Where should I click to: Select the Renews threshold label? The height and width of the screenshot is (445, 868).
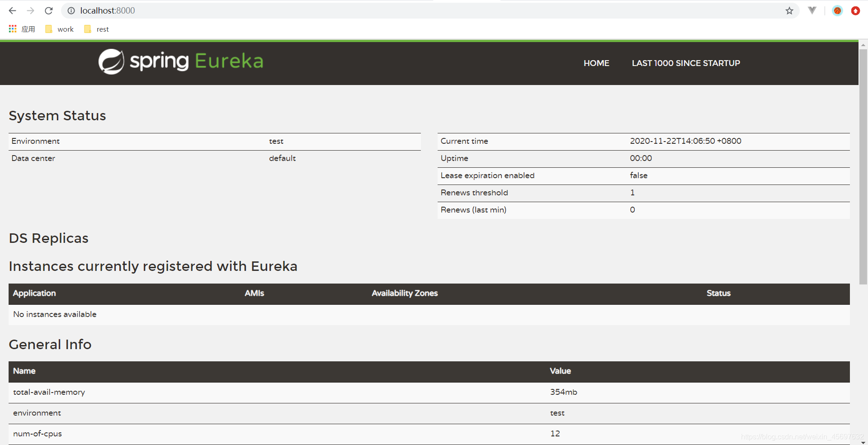click(x=474, y=193)
